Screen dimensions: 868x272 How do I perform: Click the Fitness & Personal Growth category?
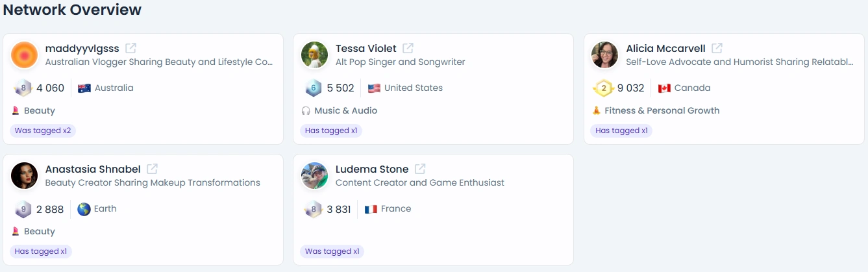(x=662, y=110)
